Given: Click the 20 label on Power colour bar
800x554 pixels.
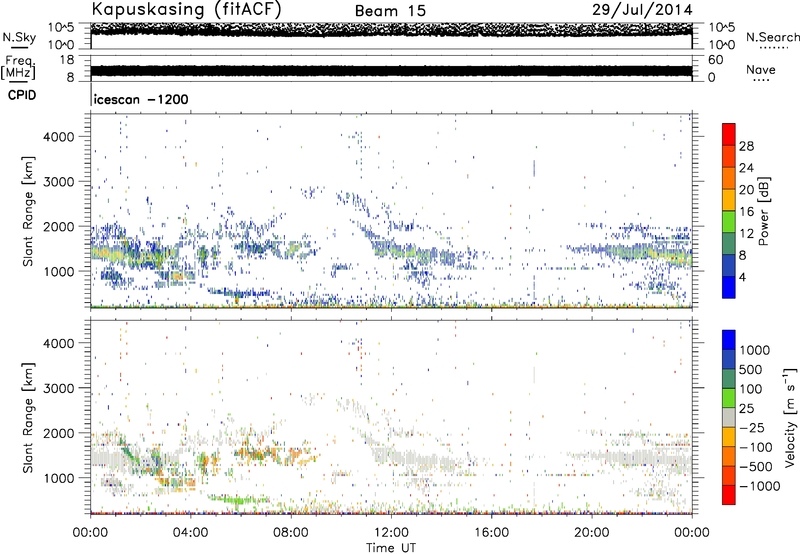Looking at the screenshot, I should pos(746,190).
